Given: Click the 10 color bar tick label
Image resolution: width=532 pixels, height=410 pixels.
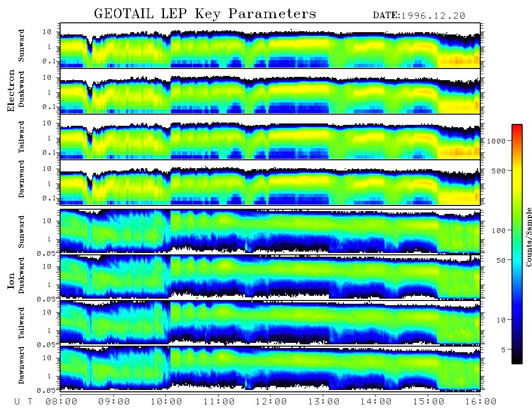Looking at the screenshot, I should [501, 320].
